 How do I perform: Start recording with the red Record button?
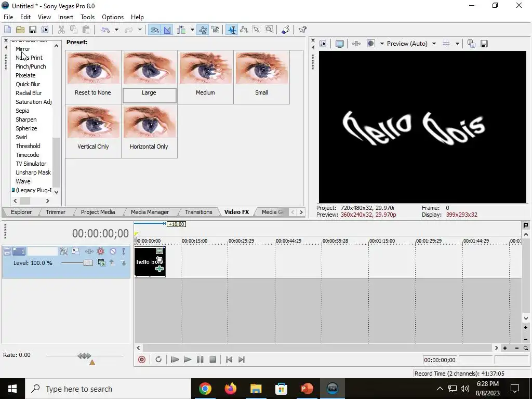142,360
